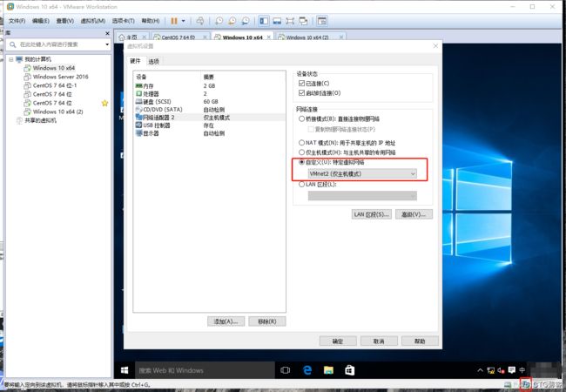
Task: Click the send Ctrl+Alt+Del toolbar icon
Action: pos(200,21)
